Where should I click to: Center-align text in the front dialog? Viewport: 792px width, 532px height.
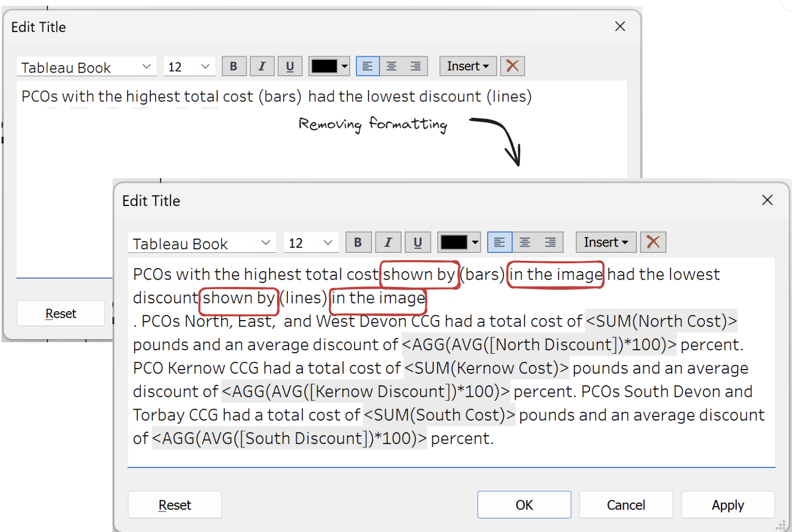pyautogui.click(x=524, y=242)
